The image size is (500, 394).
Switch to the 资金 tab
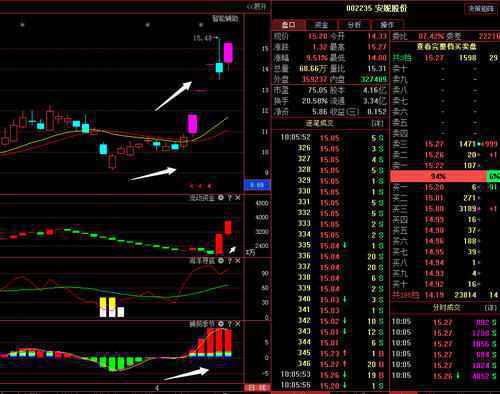[321, 25]
